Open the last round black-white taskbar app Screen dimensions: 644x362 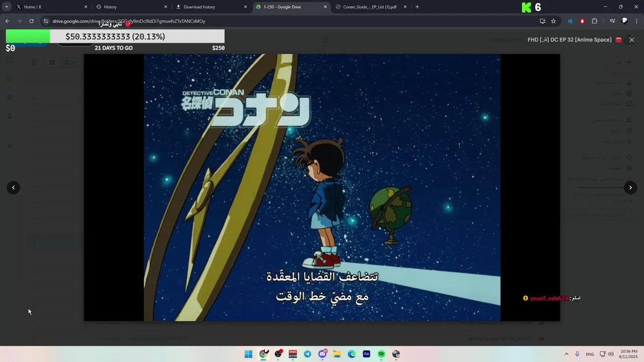coord(396,354)
